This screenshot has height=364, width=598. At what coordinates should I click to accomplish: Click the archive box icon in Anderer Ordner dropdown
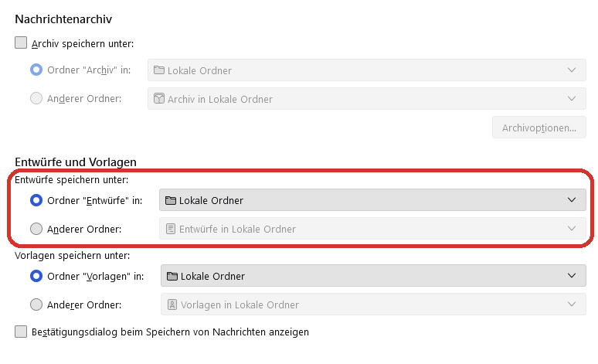pyautogui.click(x=159, y=99)
